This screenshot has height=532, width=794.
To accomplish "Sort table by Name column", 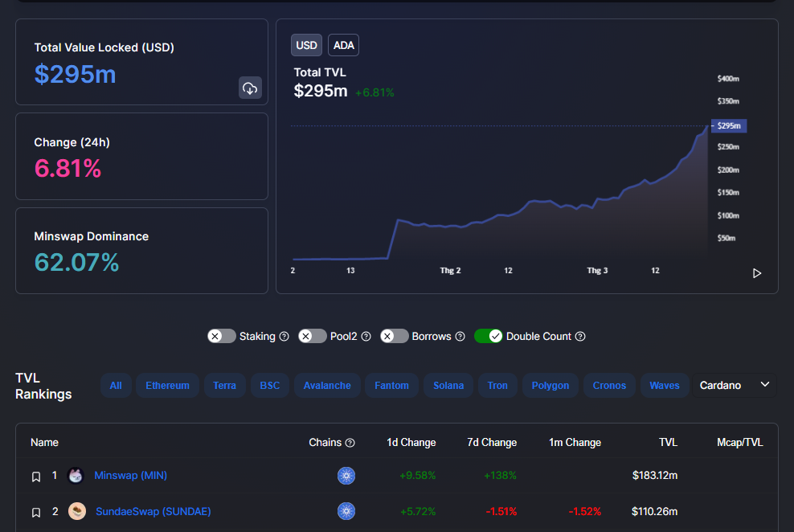I will pyautogui.click(x=44, y=443).
